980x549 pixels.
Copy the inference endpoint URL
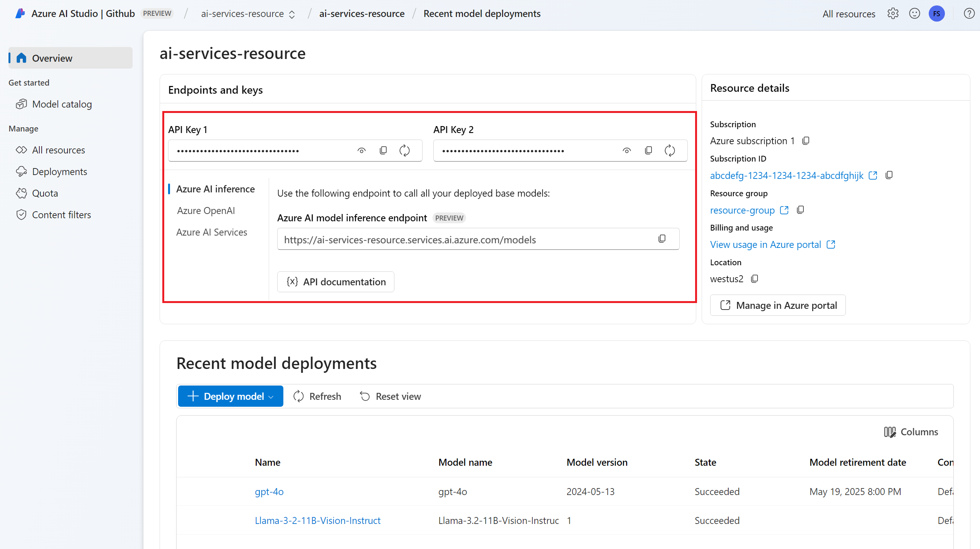[x=662, y=239]
